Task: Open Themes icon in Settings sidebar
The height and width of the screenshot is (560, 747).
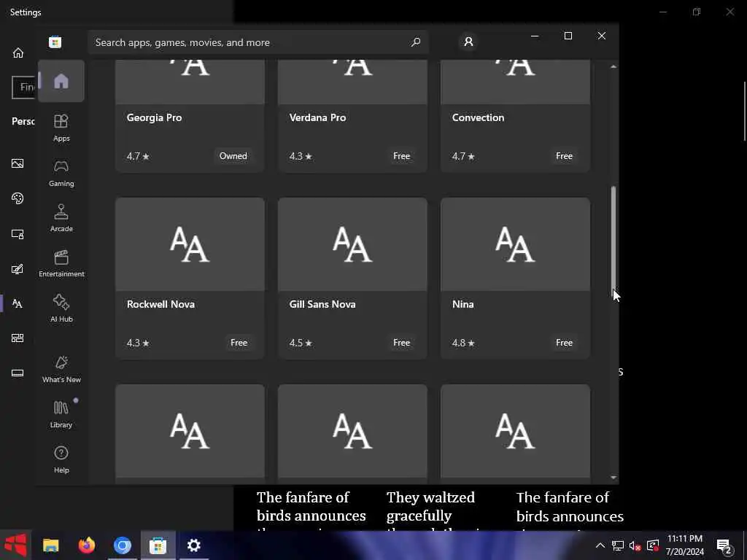Action: 18,269
